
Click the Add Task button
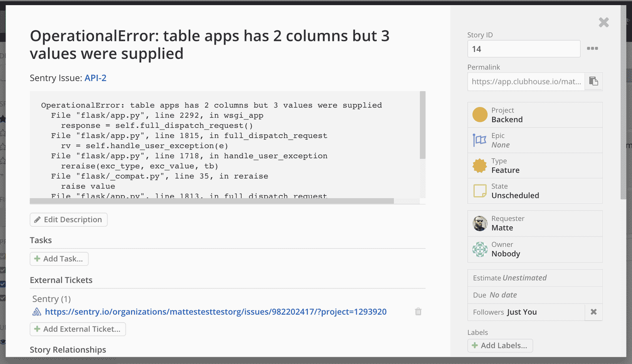point(59,259)
